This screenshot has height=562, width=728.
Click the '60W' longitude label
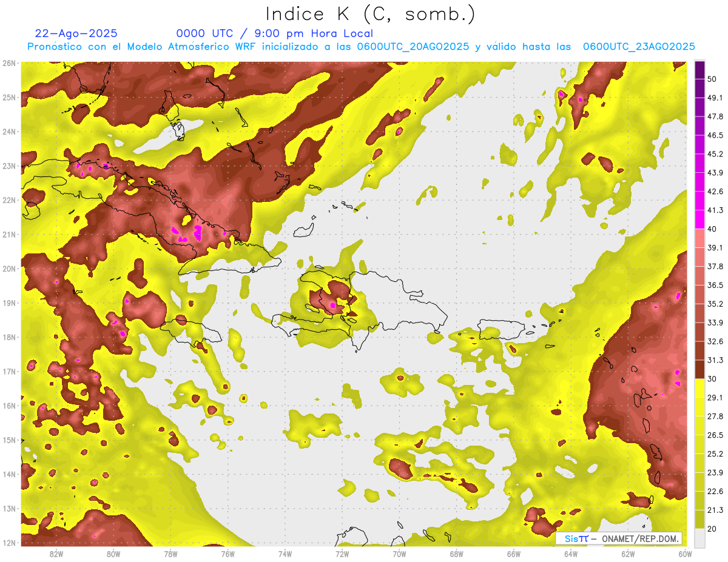click(685, 554)
